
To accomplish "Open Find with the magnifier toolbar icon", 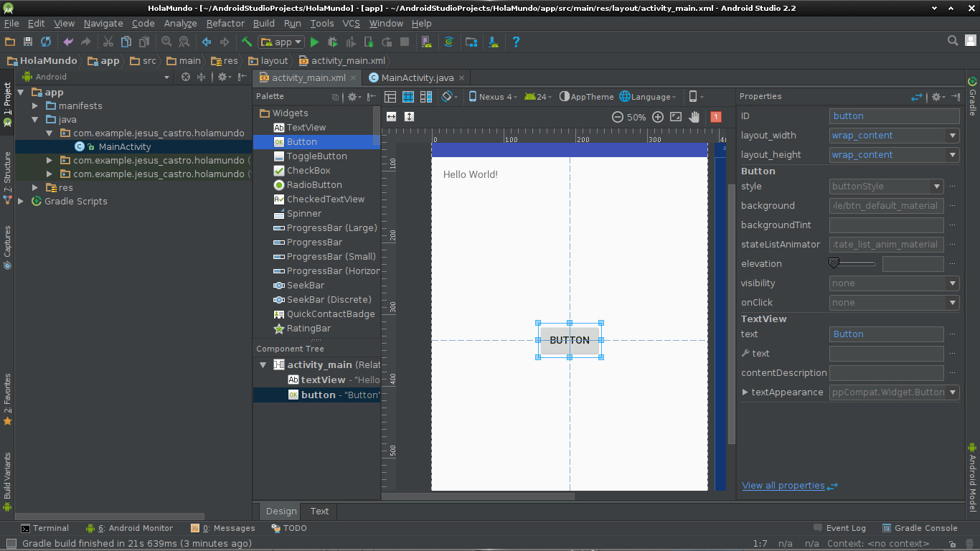I will click(x=166, y=42).
